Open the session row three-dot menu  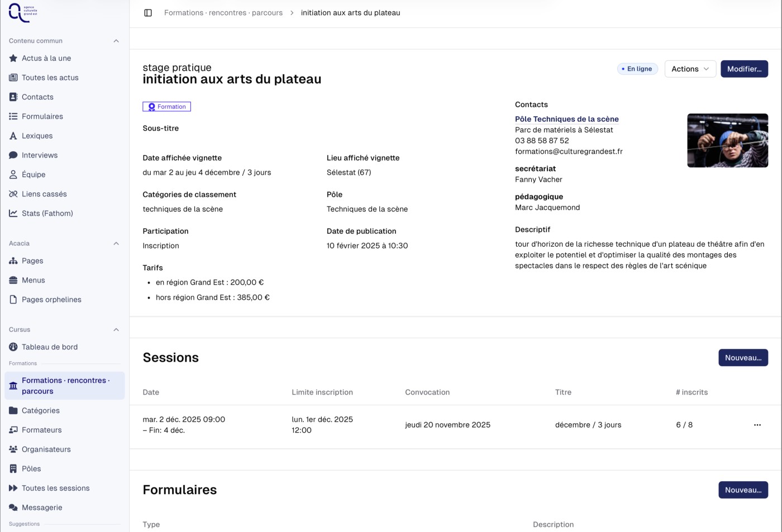(x=757, y=425)
